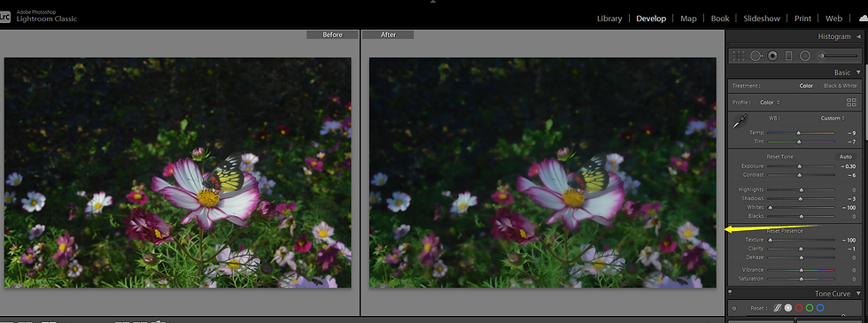Select the Spot Removal tool icon
The image size is (868, 323).
[x=756, y=56]
